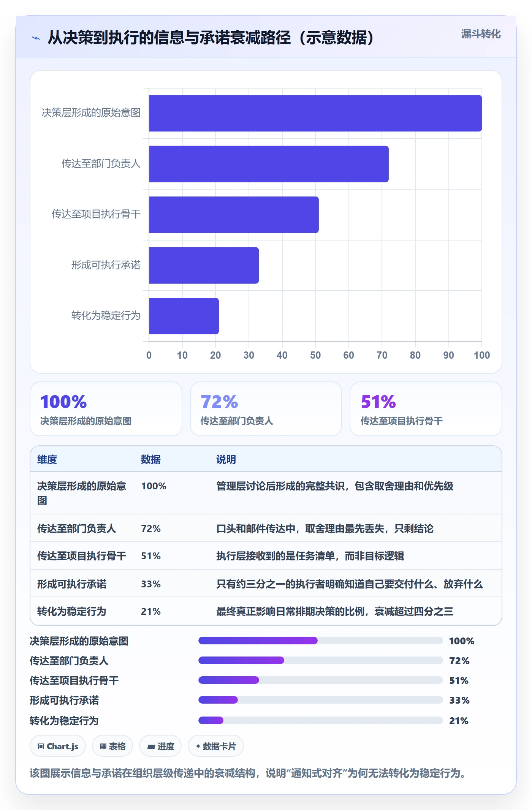This screenshot has height=810, width=532.
Task: Click the 传达至项目执行骨干 51% progress bar
Action: (x=321, y=680)
